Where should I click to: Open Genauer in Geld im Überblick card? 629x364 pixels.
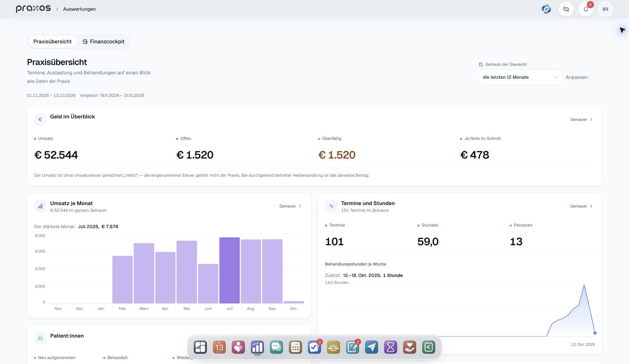tap(581, 119)
